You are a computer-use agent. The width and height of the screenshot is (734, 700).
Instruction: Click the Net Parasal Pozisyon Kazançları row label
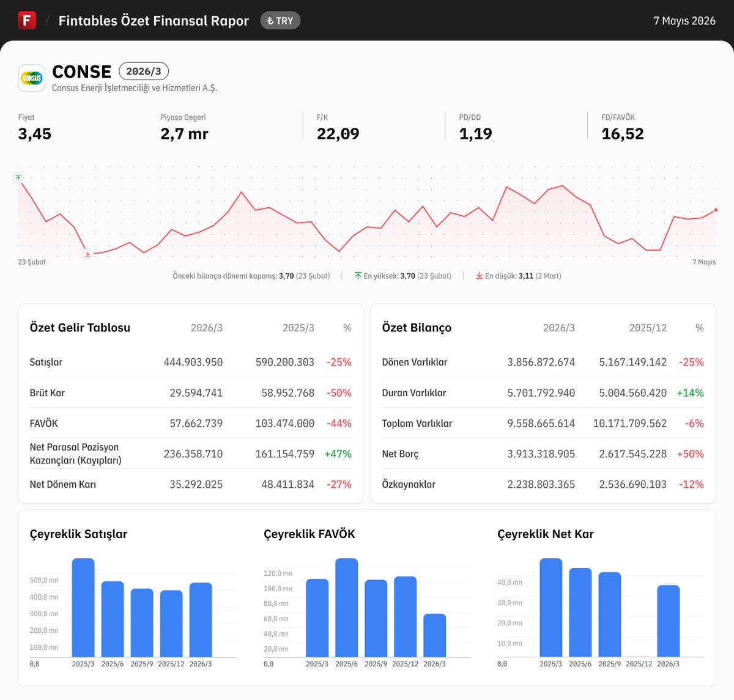click(x=76, y=454)
